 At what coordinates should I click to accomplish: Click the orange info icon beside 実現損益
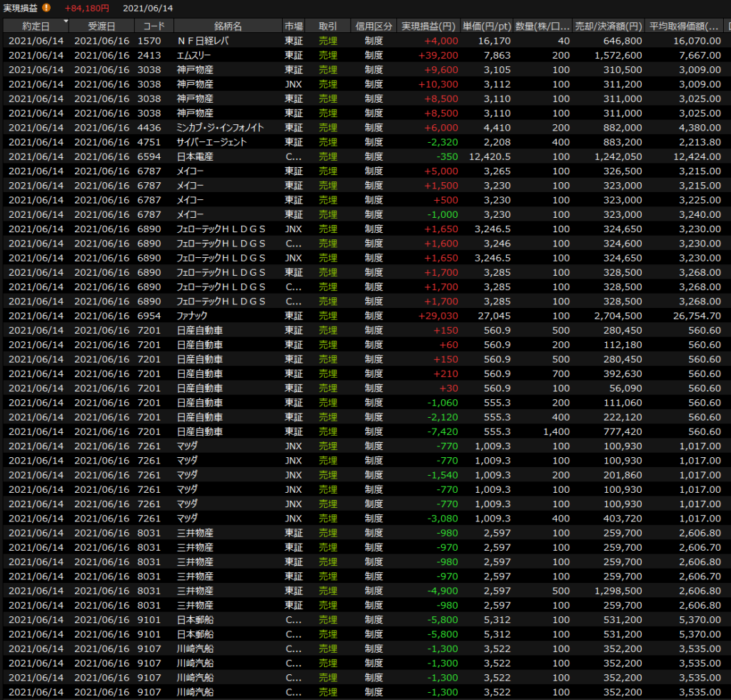46,8
